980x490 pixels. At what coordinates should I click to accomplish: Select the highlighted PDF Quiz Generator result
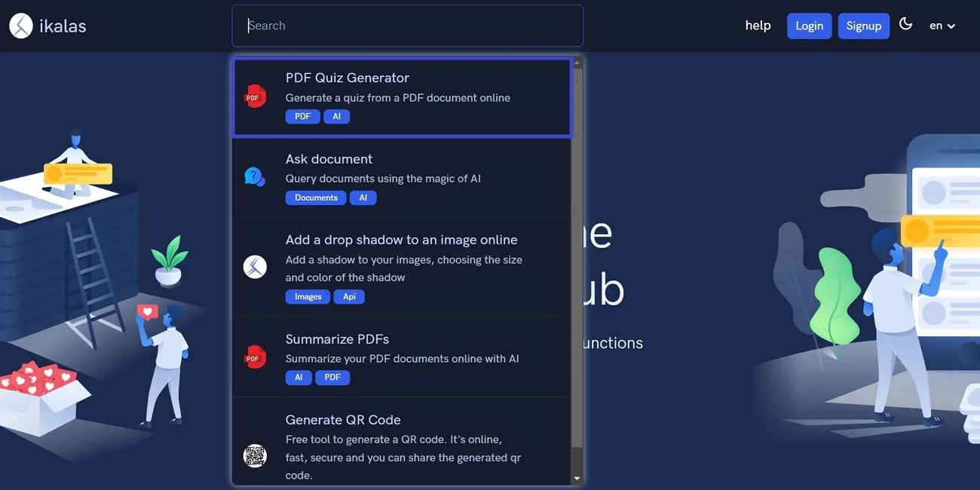point(402,96)
